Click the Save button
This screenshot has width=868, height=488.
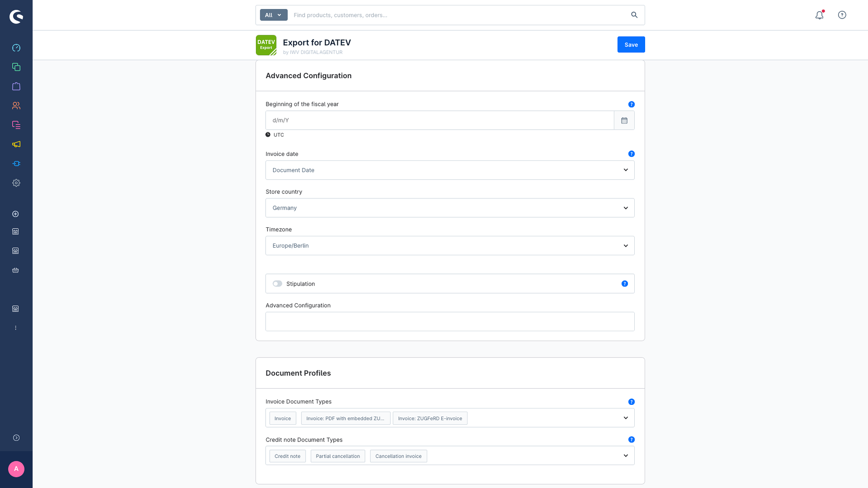tap(631, 45)
